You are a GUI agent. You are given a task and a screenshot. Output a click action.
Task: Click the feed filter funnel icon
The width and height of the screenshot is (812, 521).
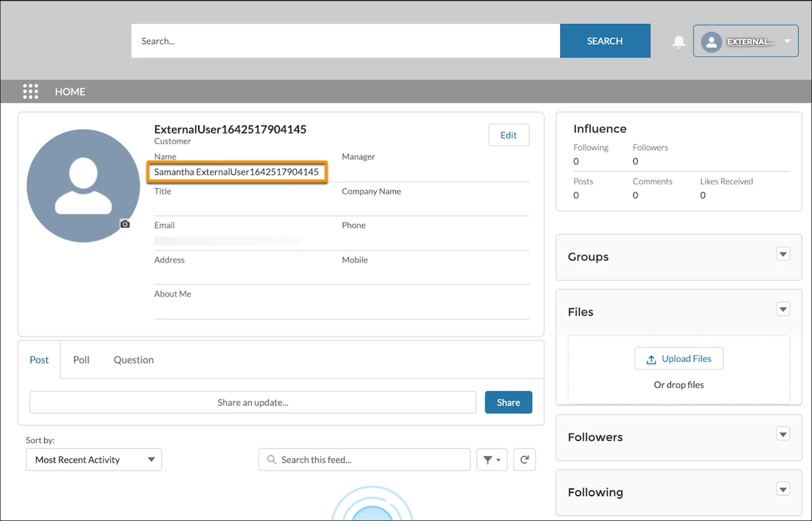[x=492, y=460]
